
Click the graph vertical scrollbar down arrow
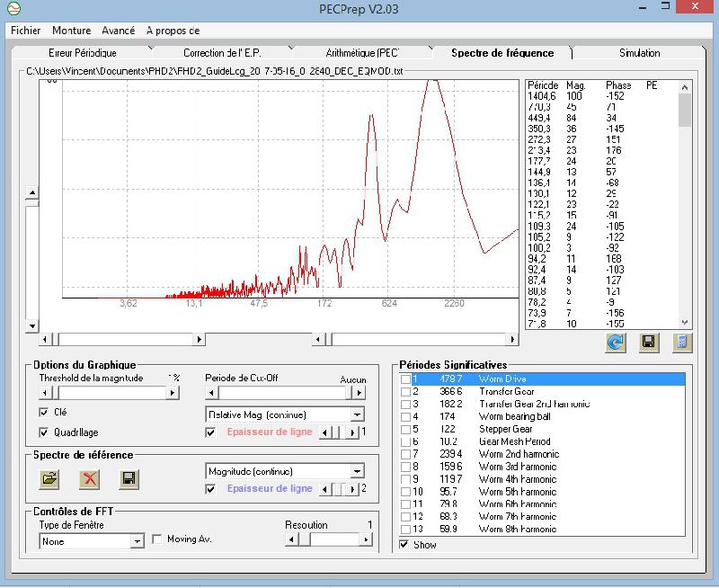(x=32, y=326)
